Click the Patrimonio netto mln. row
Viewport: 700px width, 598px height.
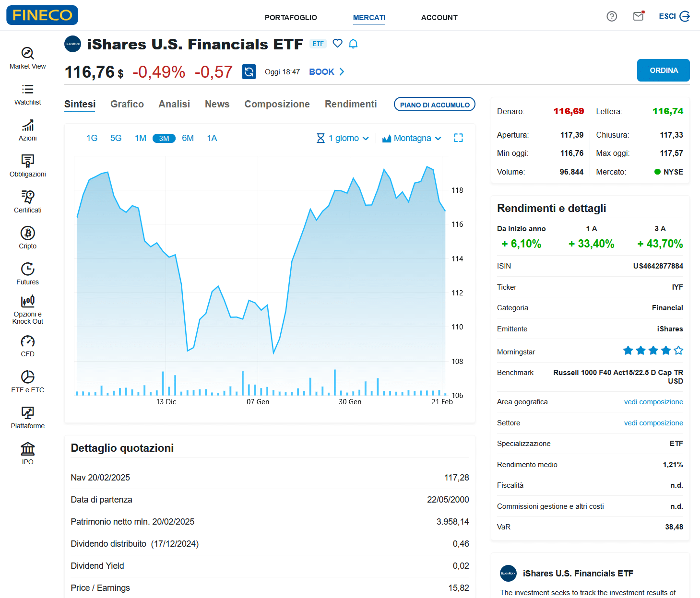270,522
